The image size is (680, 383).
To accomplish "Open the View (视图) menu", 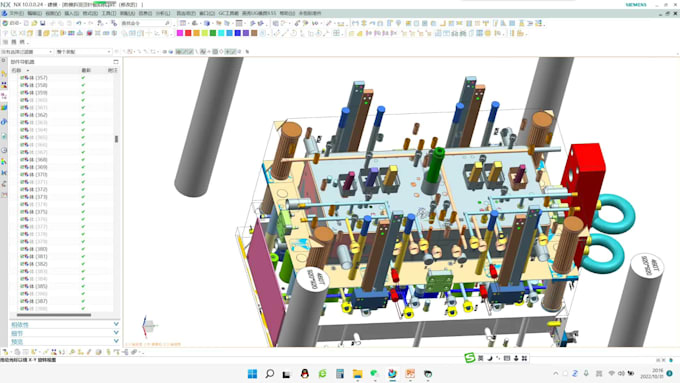I will coord(53,13).
